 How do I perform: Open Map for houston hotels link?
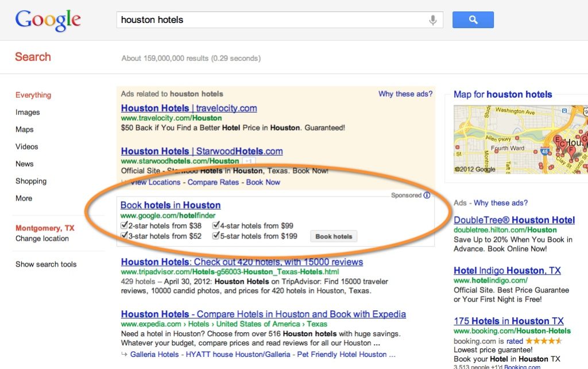(502, 94)
